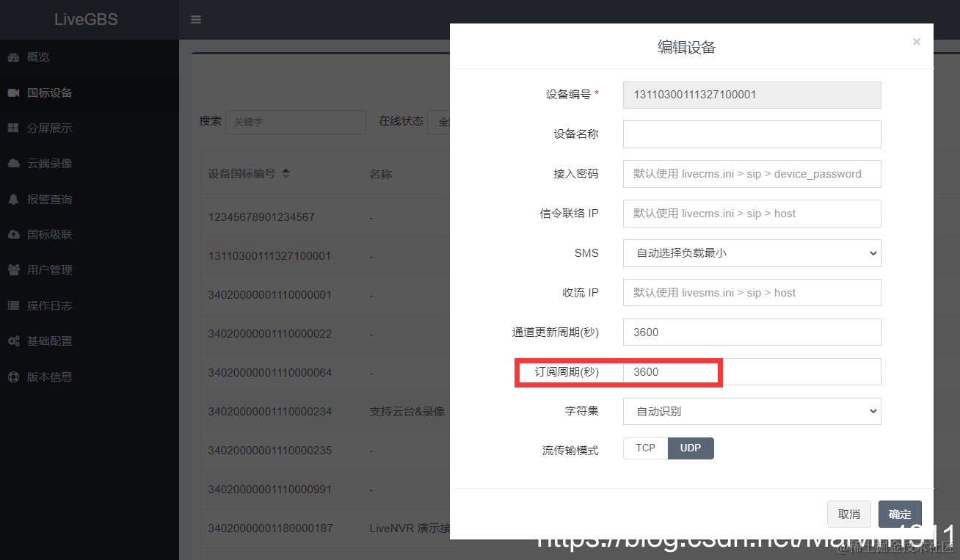Click the cloud icon beside 云端录像

click(x=13, y=164)
